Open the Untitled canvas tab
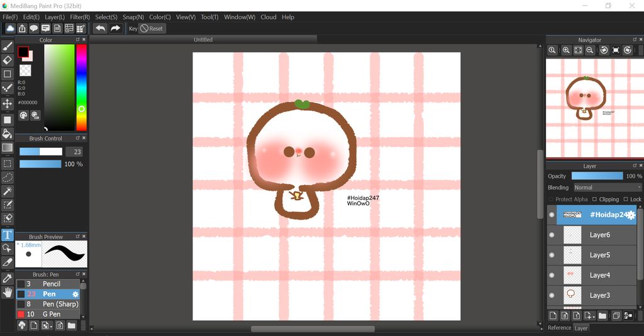 tap(203, 40)
